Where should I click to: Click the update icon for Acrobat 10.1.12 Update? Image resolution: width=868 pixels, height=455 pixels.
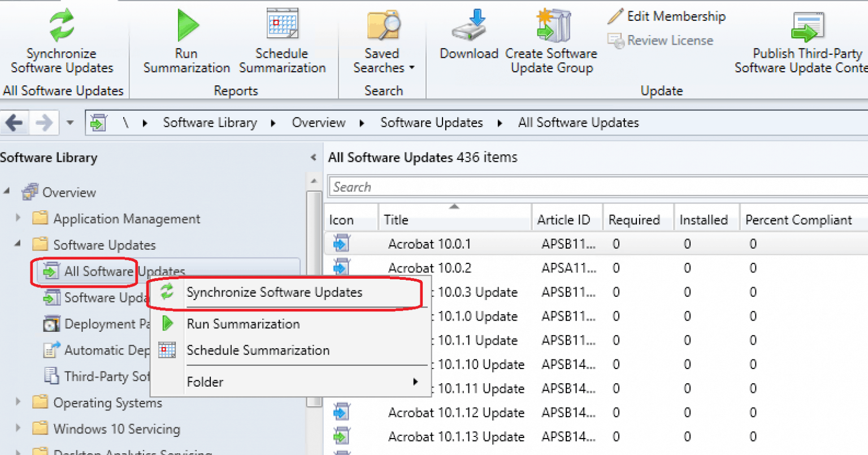tap(341, 413)
